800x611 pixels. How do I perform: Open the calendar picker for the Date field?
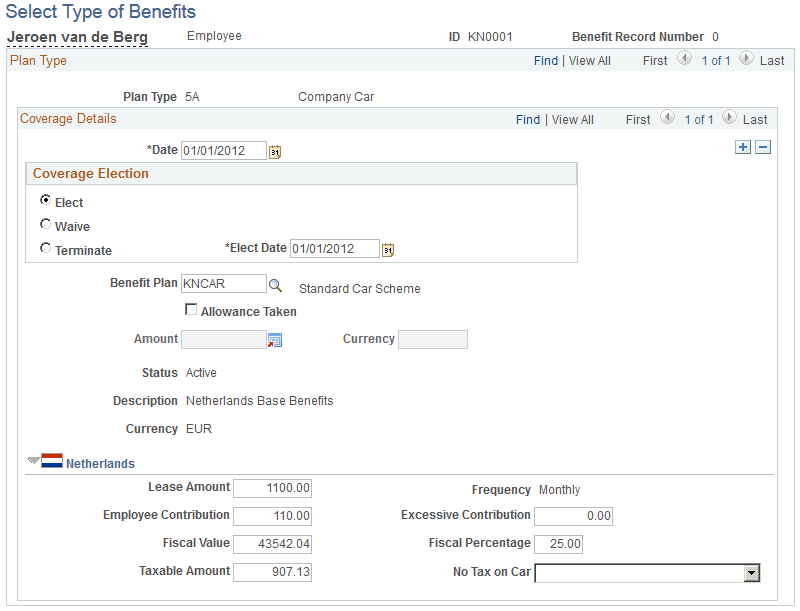tap(277, 150)
